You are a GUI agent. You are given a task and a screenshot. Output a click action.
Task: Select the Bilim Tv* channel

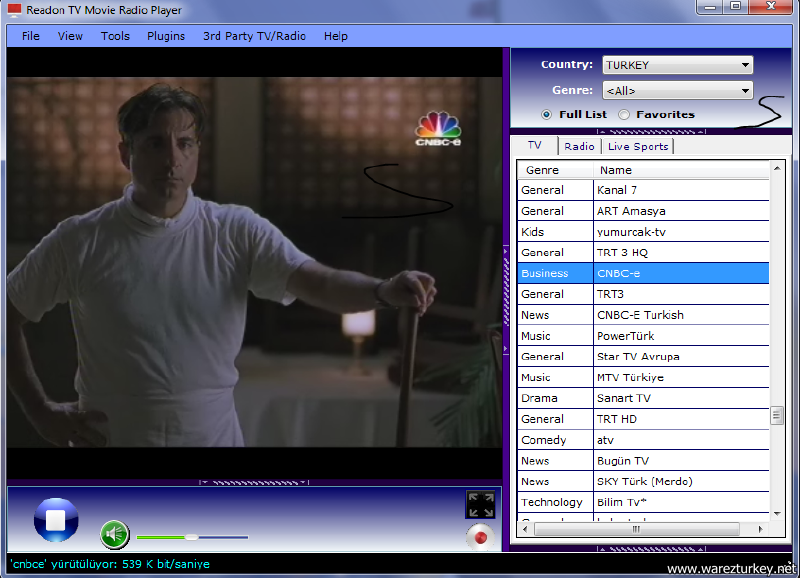click(x=643, y=502)
